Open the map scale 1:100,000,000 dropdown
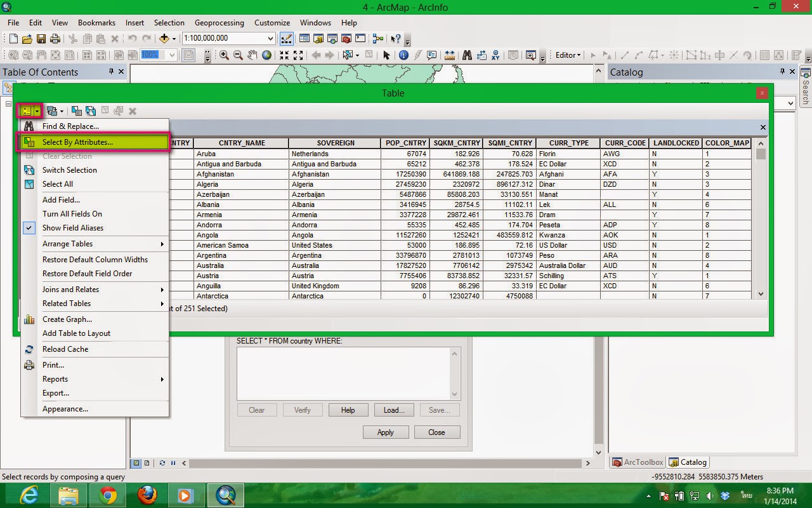This screenshot has width=812, height=508. point(271,39)
